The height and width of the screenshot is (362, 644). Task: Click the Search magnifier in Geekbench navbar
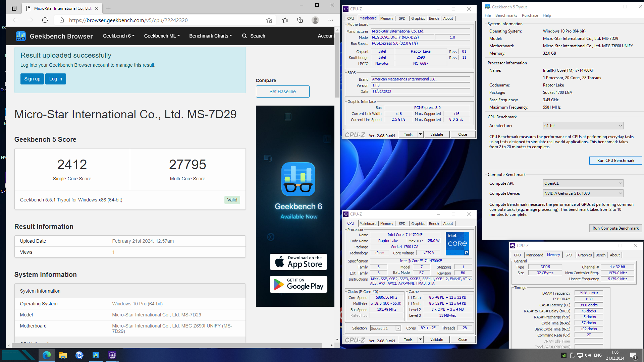click(x=245, y=36)
